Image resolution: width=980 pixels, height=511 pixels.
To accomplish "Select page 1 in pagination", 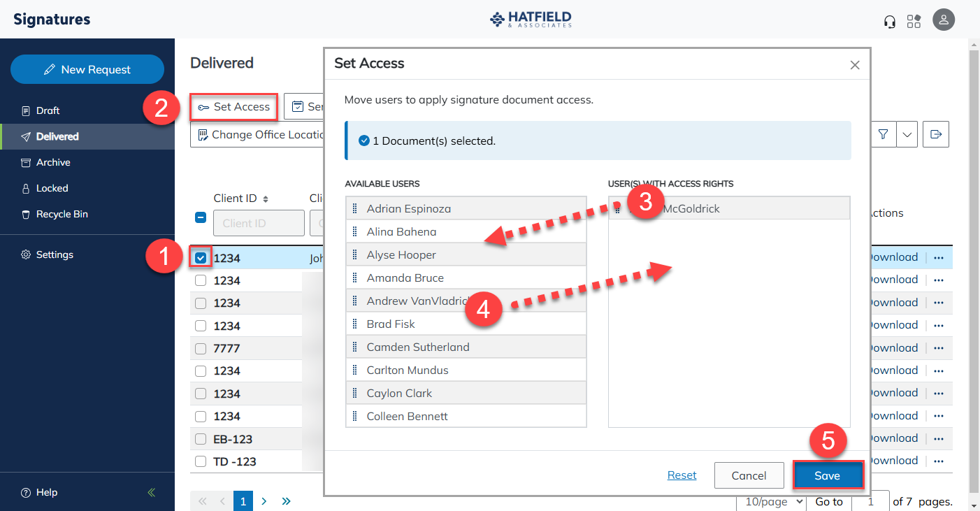I will pyautogui.click(x=243, y=501).
